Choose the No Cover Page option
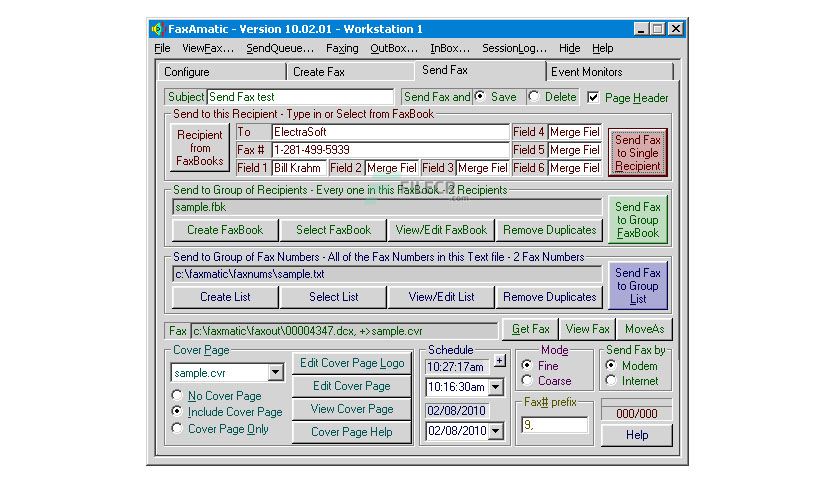The width and height of the screenshot is (836, 484). point(177,396)
